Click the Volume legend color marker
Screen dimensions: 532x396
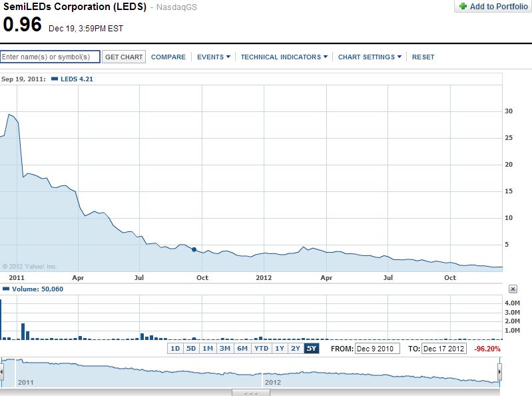6,289
